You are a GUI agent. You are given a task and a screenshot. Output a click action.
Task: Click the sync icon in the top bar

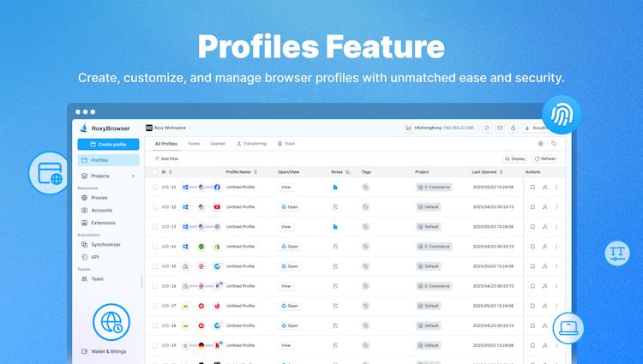click(487, 128)
